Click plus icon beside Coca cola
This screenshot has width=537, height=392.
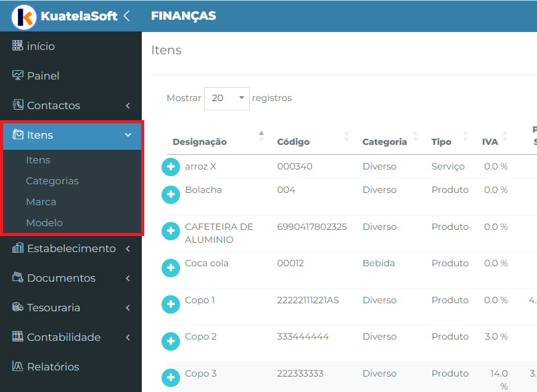(x=171, y=267)
